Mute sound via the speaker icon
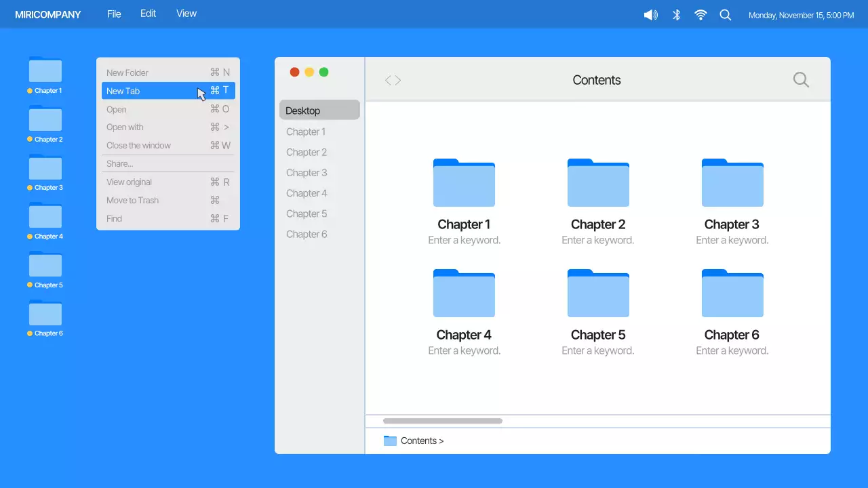Image resolution: width=868 pixels, height=488 pixels. 650,14
